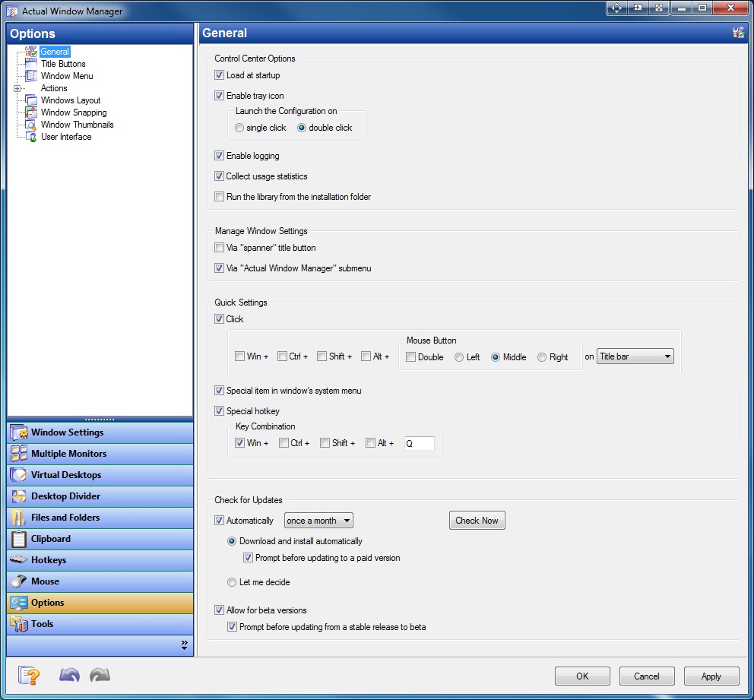This screenshot has height=700, width=754.
Task: Uncheck Allow for beta versions
Action: 219,610
